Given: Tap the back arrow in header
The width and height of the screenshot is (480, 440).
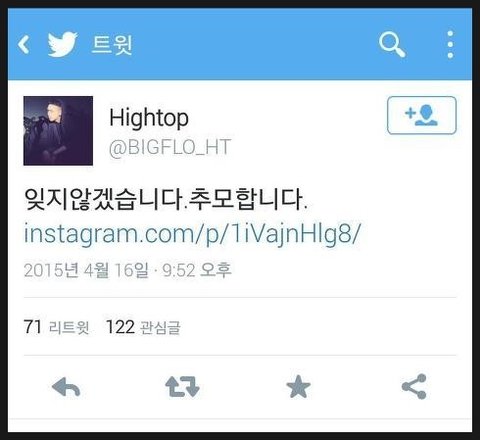Looking at the screenshot, I should pyautogui.click(x=24, y=44).
